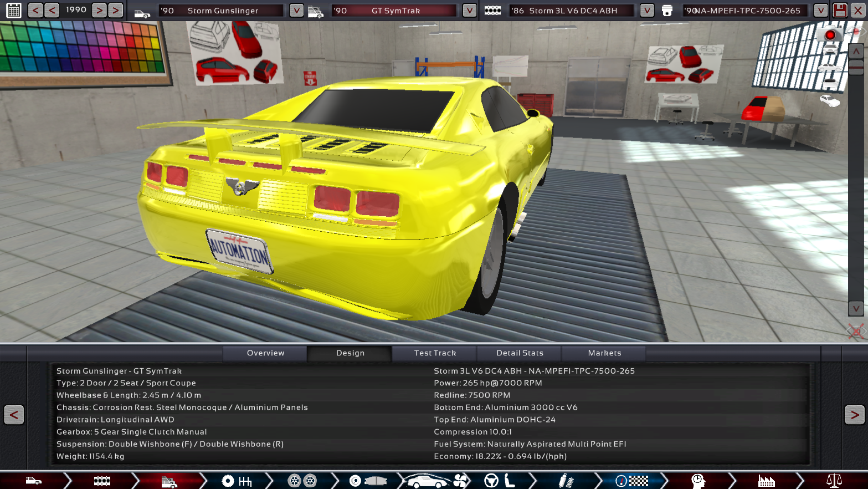Expand the GT SymTrak trim dropdown

[469, 11]
